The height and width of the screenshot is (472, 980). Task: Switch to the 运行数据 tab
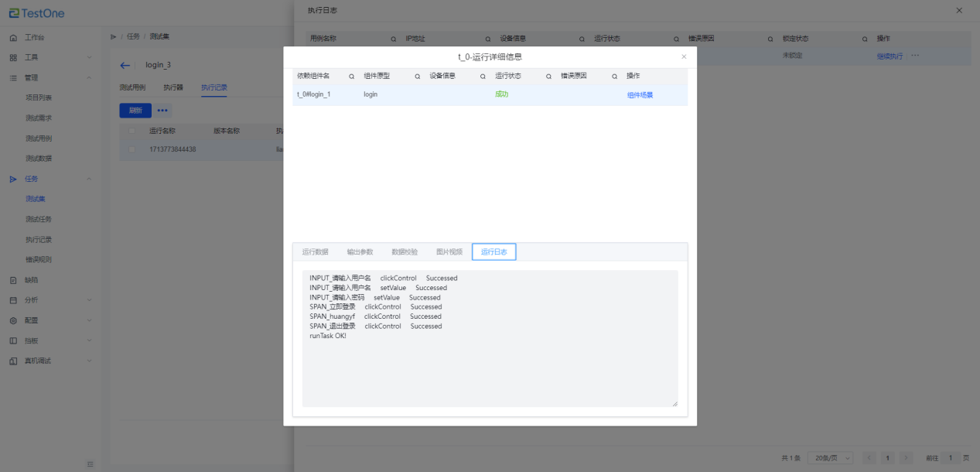click(315, 252)
